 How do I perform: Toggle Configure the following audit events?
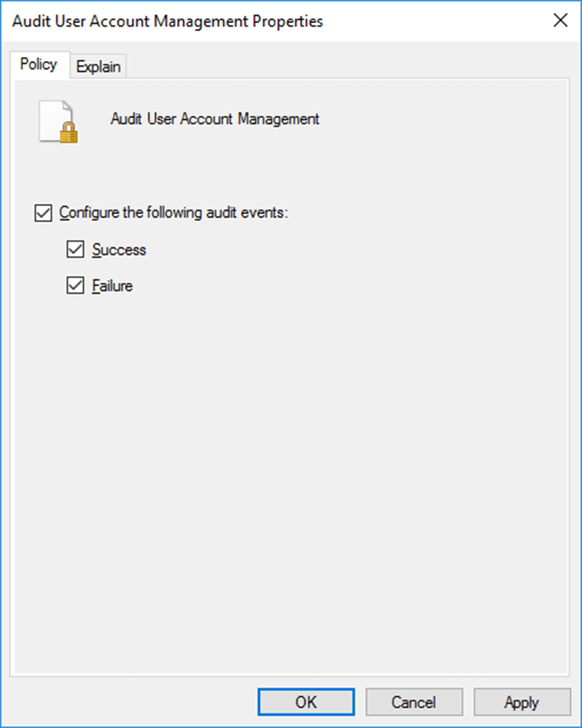(42, 213)
